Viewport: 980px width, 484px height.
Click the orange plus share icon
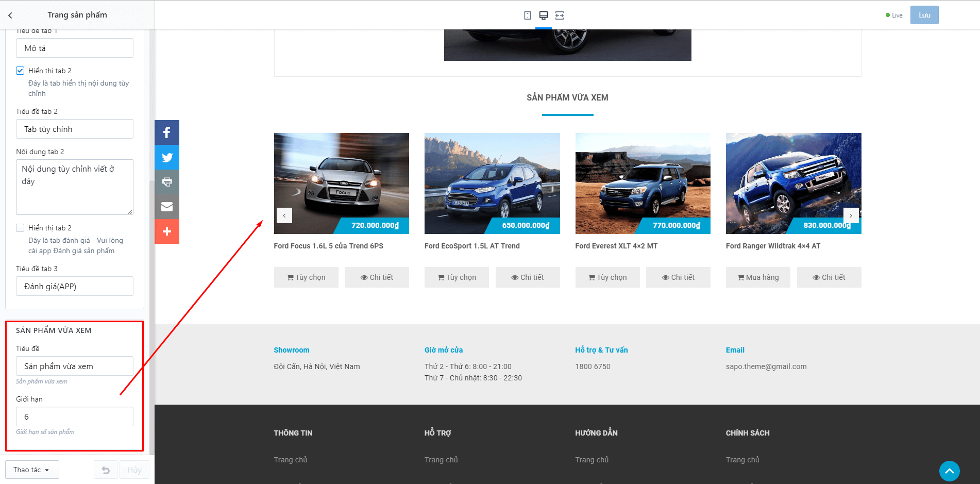(167, 231)
